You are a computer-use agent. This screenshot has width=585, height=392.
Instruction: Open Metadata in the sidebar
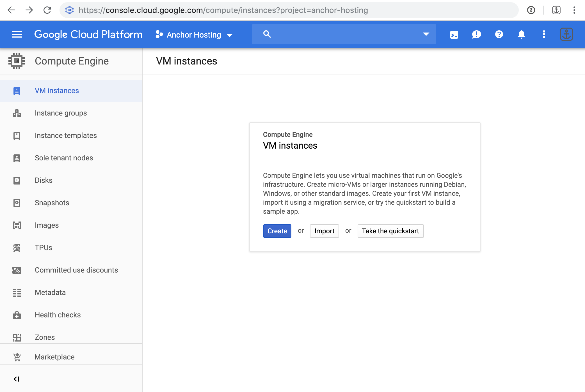pyautogui.click(x=71, y=293)
